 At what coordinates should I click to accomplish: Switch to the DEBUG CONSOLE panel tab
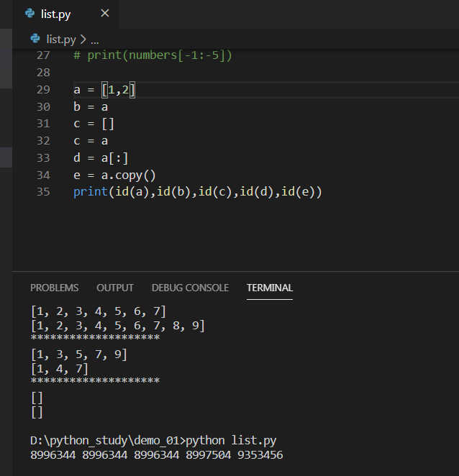click(190, 288)
